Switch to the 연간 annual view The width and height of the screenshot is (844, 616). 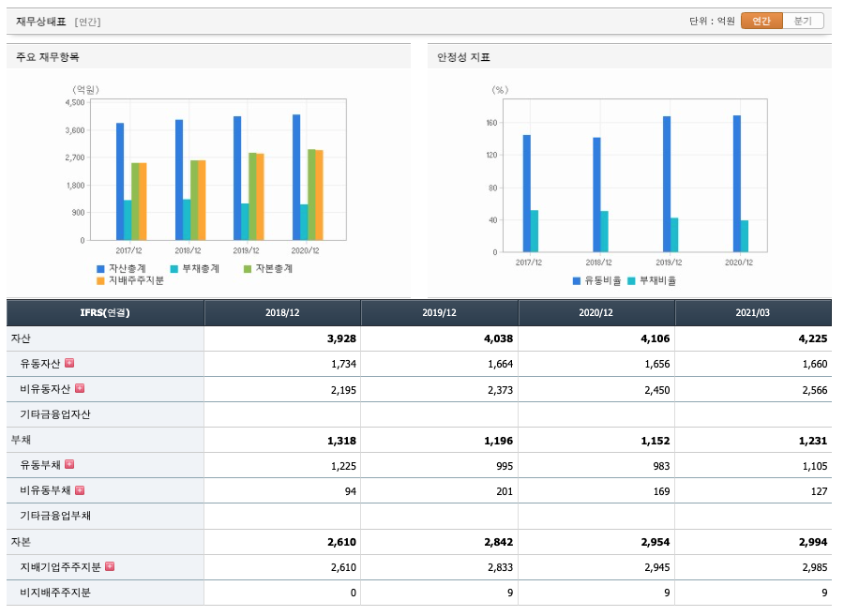coord(761,21)
